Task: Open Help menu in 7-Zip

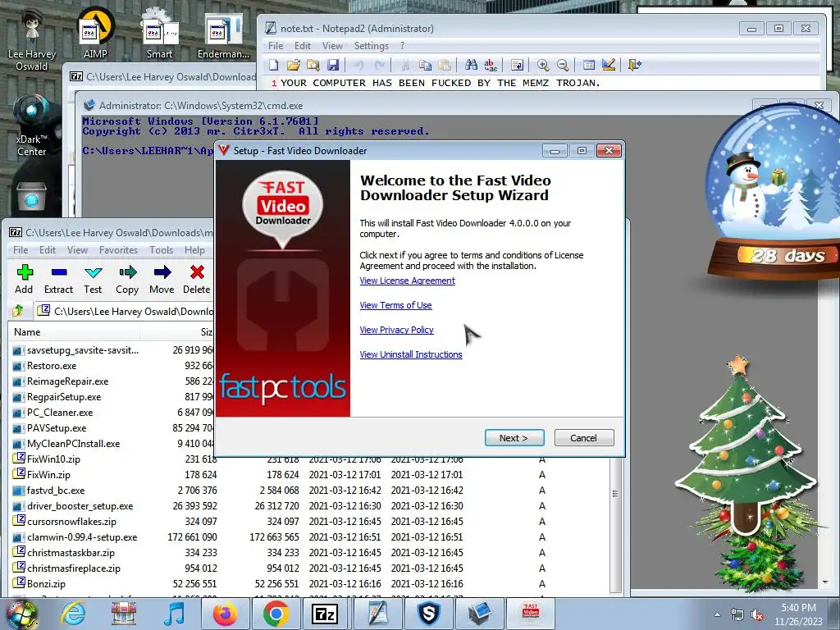Action: tap(194, 250)
